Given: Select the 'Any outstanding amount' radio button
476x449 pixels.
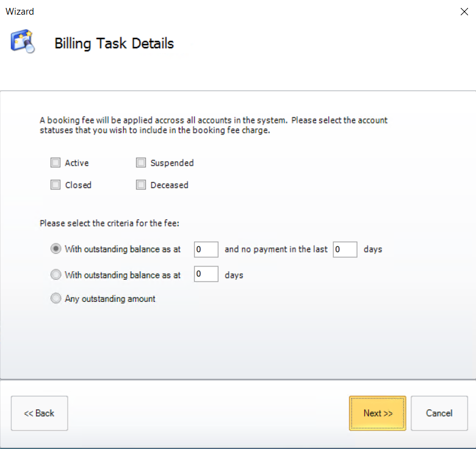Looking at the screenshot, I should pyautogui.click(x=56, y=299).
